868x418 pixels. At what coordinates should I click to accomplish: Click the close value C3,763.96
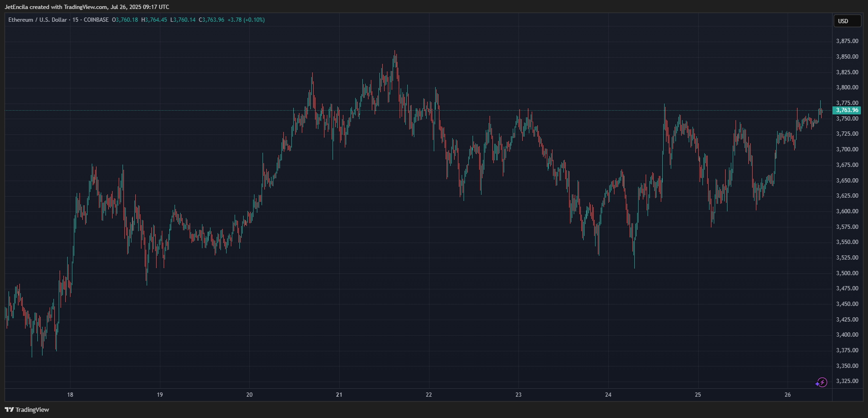click(211, 20)
